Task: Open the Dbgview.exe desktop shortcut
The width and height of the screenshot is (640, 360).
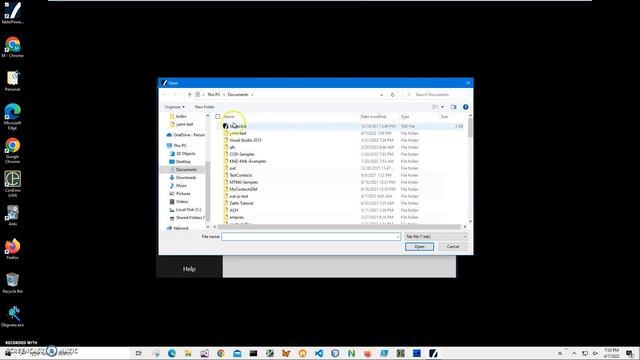Action: coord(12,316)
